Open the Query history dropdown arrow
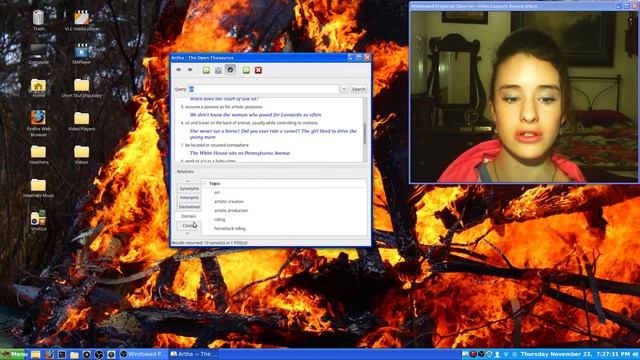 click(344, 89)
